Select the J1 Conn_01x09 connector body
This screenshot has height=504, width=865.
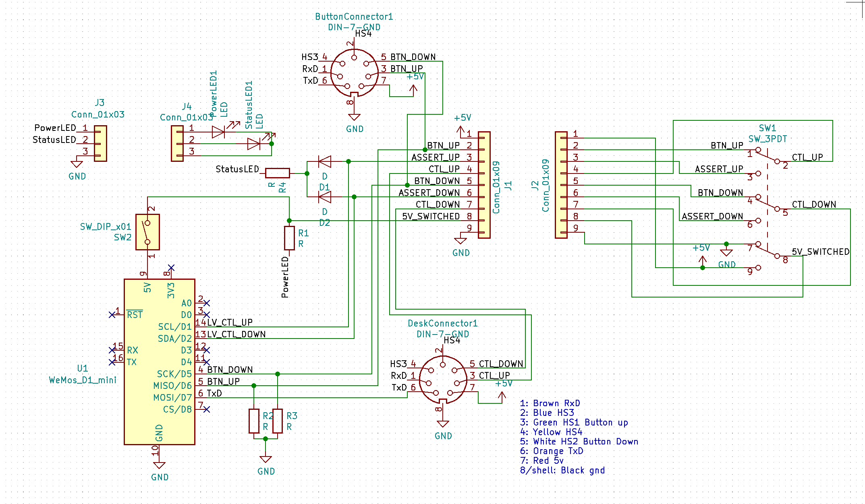point(484,185)
